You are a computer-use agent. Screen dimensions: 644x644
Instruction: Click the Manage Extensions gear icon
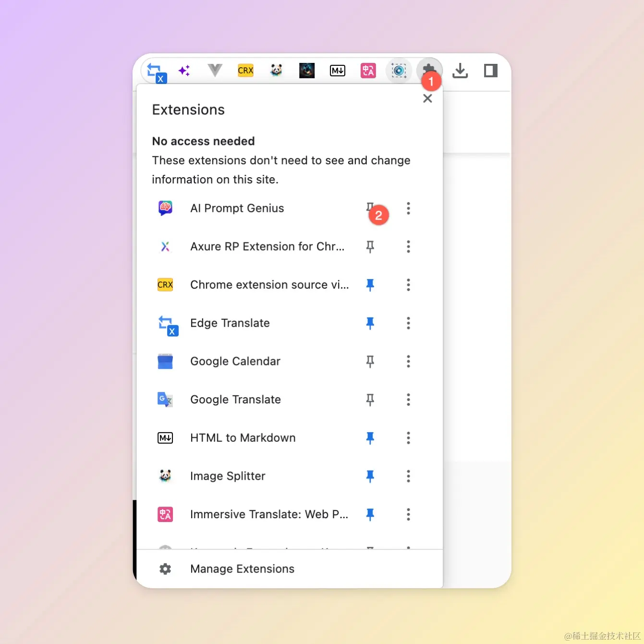pos(165,569)
